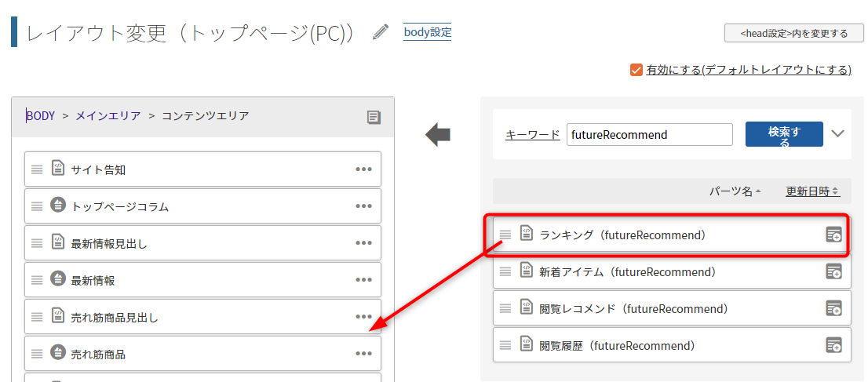Grab the drag handle of the 売れ筋商品 row
This screenshot has width=868, height=382.
tap(37, 354)
